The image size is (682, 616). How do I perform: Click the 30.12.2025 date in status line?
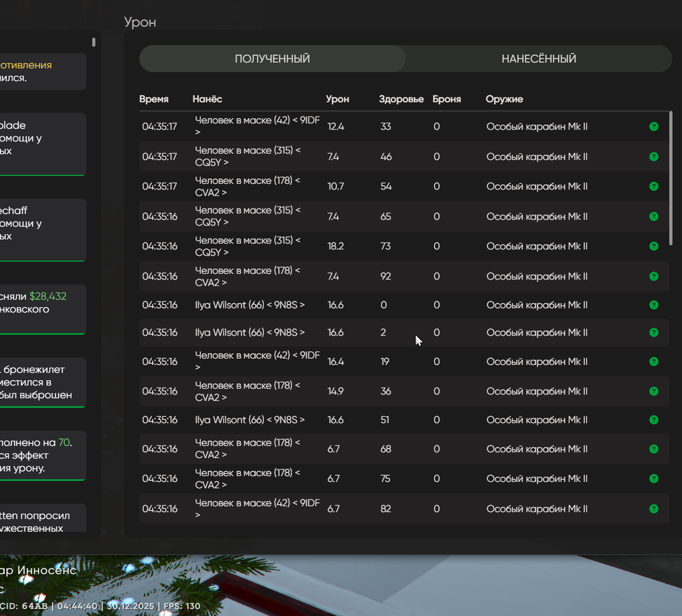point(131,606)
